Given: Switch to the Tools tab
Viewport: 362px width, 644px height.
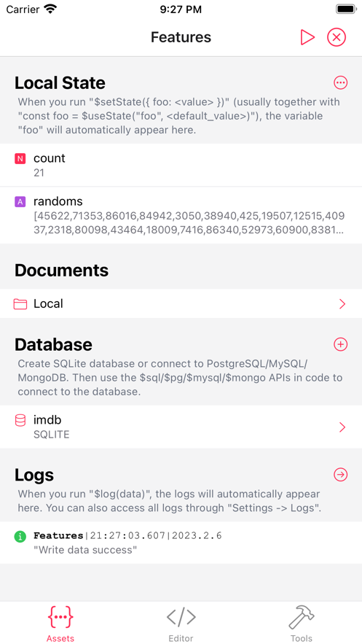Looking at the screenshot, I should (x=302, y=623).
